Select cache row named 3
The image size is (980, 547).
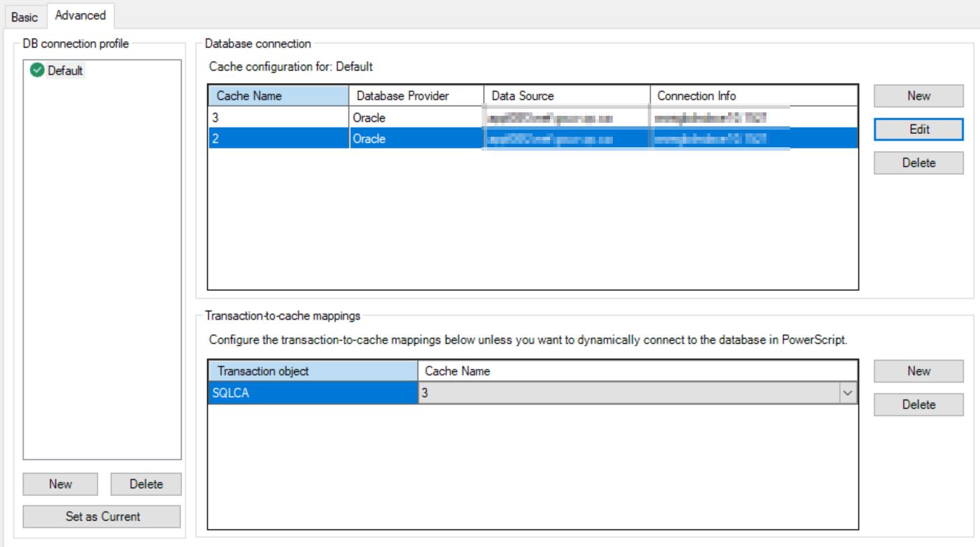coord(533,117)
